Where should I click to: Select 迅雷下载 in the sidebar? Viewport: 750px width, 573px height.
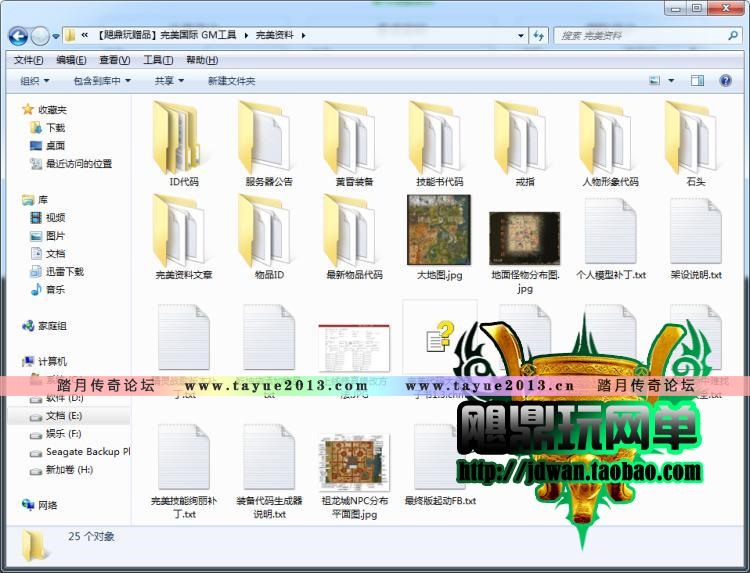pos(56,272)
